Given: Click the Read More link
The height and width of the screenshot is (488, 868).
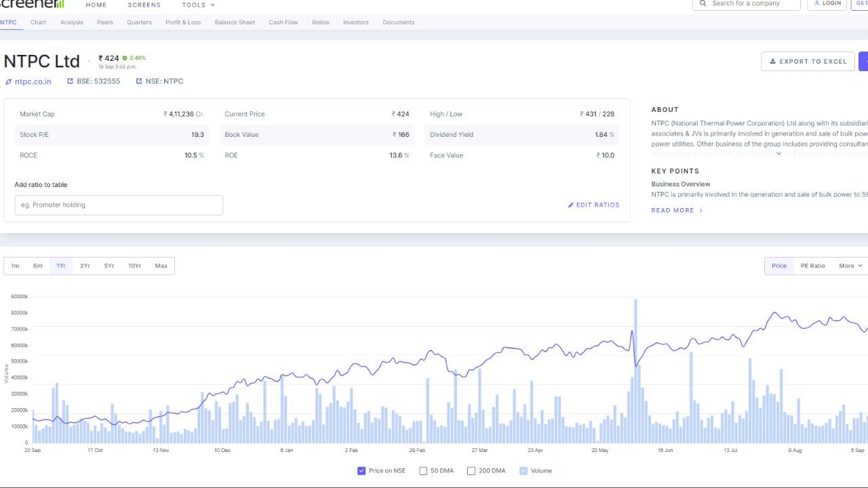Looking at the screenshot, I should point(677,210).
